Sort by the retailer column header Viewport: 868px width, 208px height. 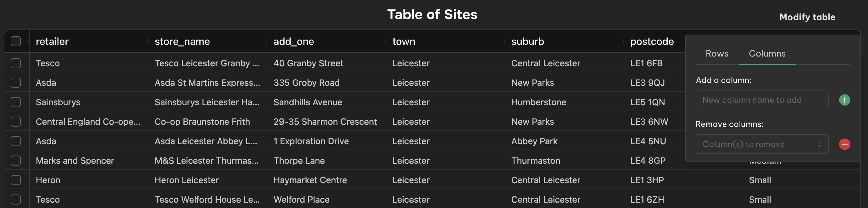coord(52,41)
